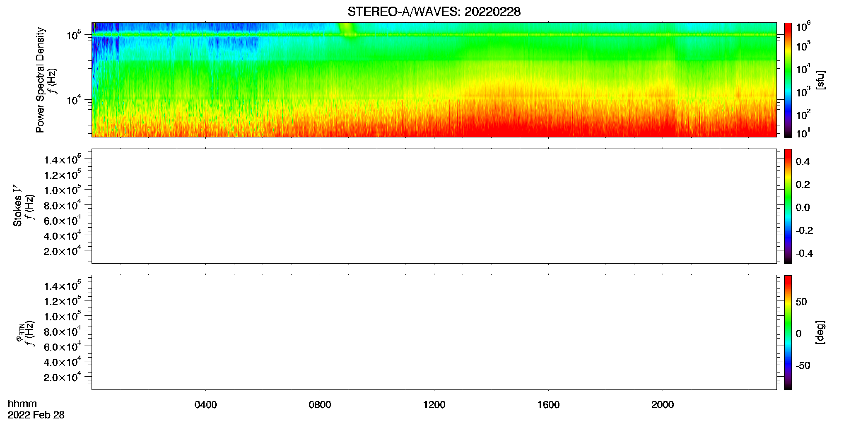
Task: Click the 2022 Feb 28 date label
Action: tap(36, 415)
